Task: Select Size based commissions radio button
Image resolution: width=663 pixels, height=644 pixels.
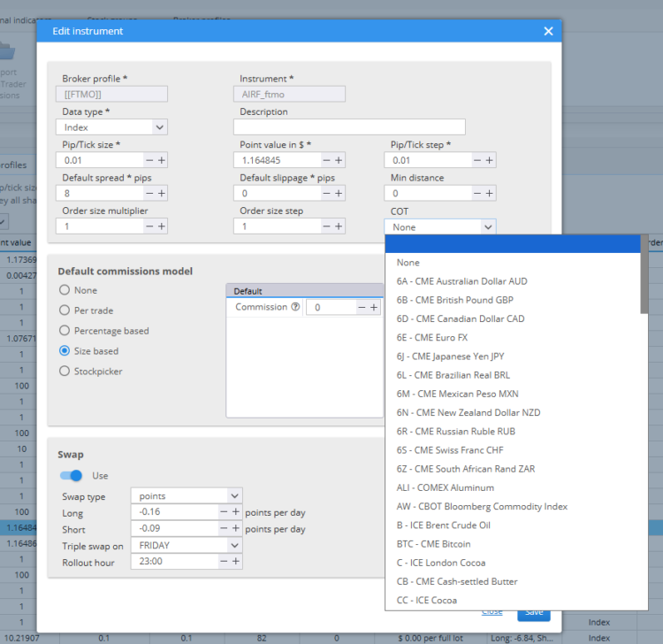Action: click(x=65, y=351)
